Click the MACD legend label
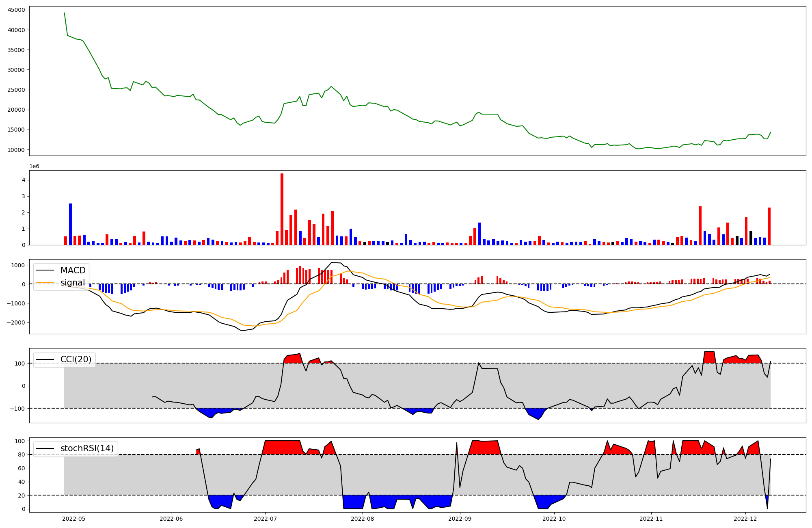This screenshot has width=812, height=528. tap(73, 270)
